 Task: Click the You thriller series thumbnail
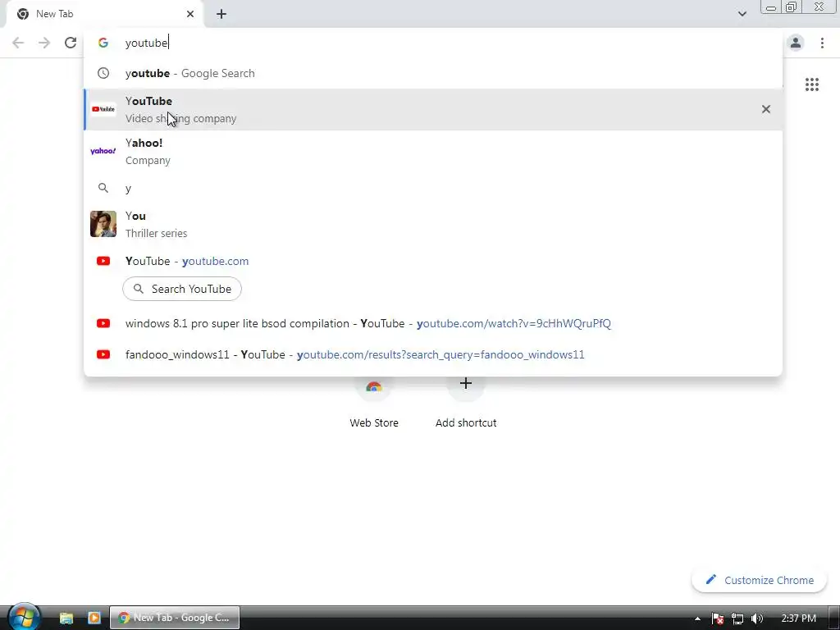coord(103,224)
